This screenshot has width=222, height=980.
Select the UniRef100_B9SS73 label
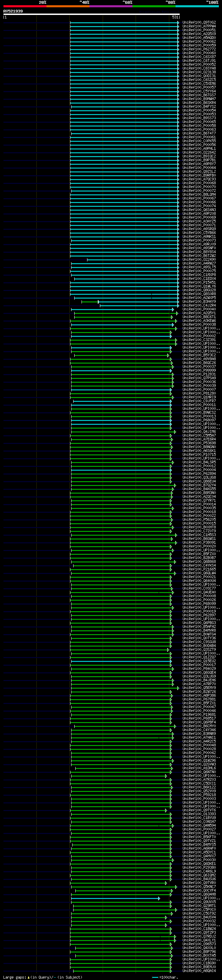pos(199,118)
